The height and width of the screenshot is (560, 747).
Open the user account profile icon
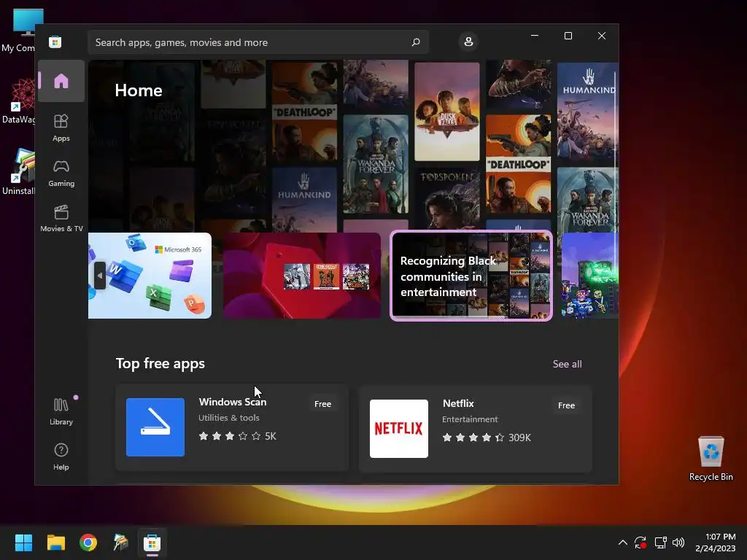click(x=468, y=42)
